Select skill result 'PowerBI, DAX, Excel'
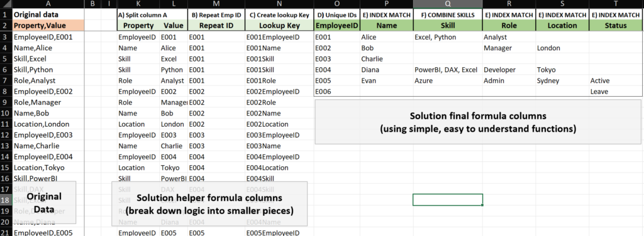 coord(448,70)
